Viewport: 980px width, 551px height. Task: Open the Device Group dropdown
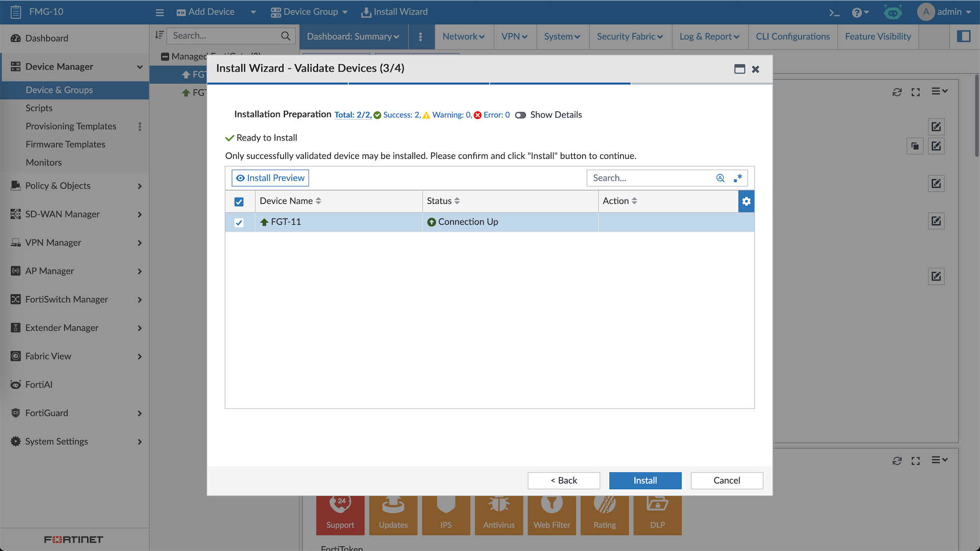pyautogui.click(x=309, y=12)
